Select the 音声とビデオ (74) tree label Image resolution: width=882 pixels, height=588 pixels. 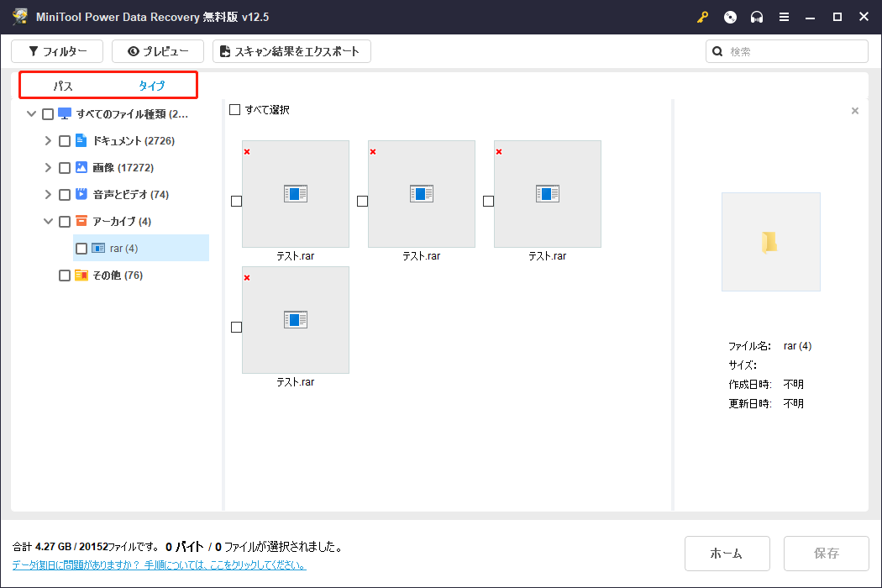click(x=131, y=195)
